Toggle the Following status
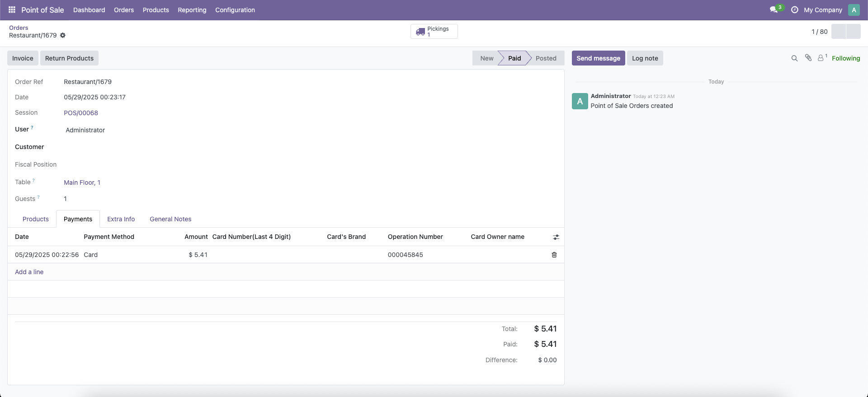868x397 pixels. (x=846, y=58)
